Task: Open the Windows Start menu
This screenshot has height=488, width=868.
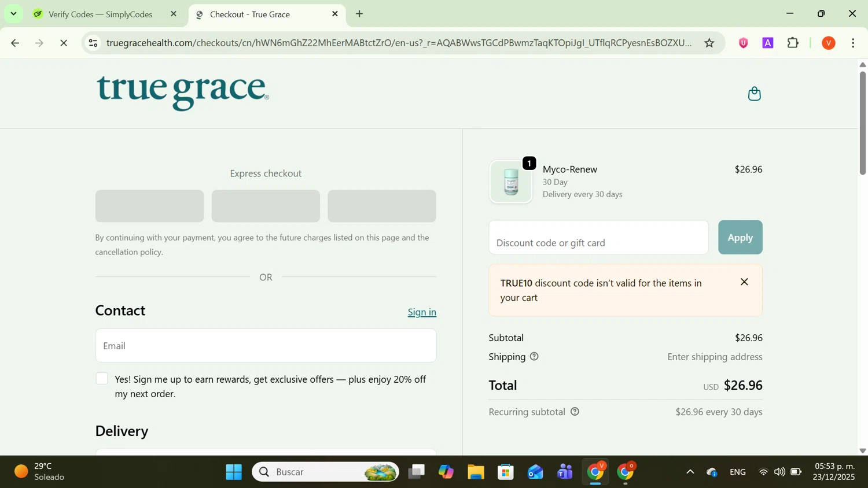Action: 234,472
